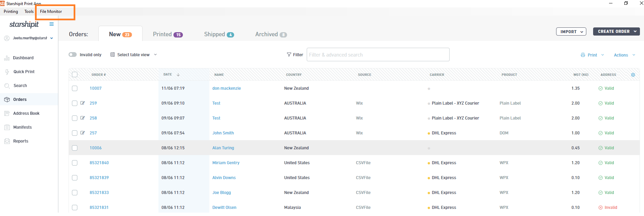Click Malaysia country cell
Viewport: 644px width, 216px height.
tap(292, 208)
